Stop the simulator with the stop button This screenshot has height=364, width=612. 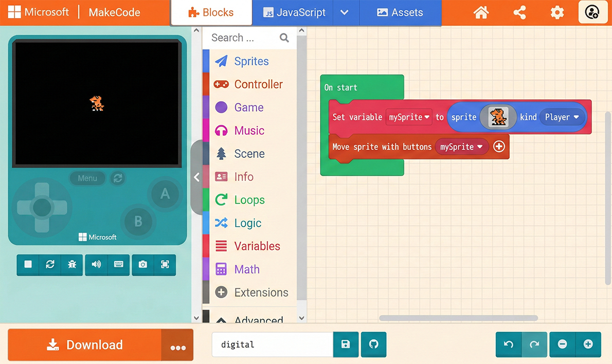28,264
